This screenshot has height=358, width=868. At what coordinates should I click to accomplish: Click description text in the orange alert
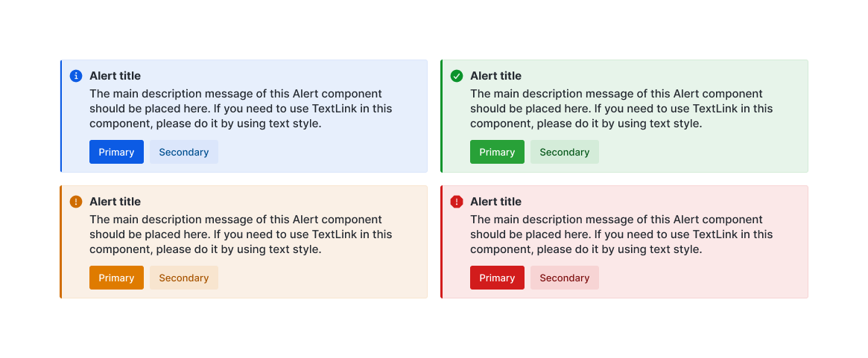pos(241,234)
